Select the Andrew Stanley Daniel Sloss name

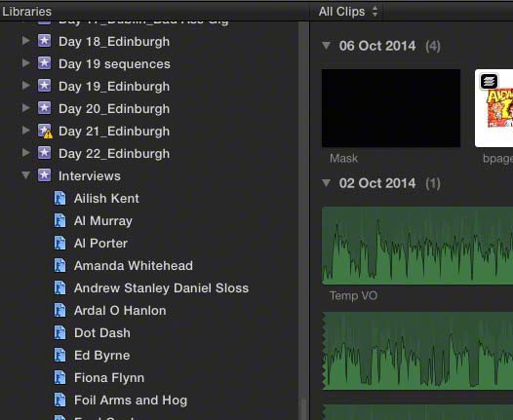click(161, 288)
